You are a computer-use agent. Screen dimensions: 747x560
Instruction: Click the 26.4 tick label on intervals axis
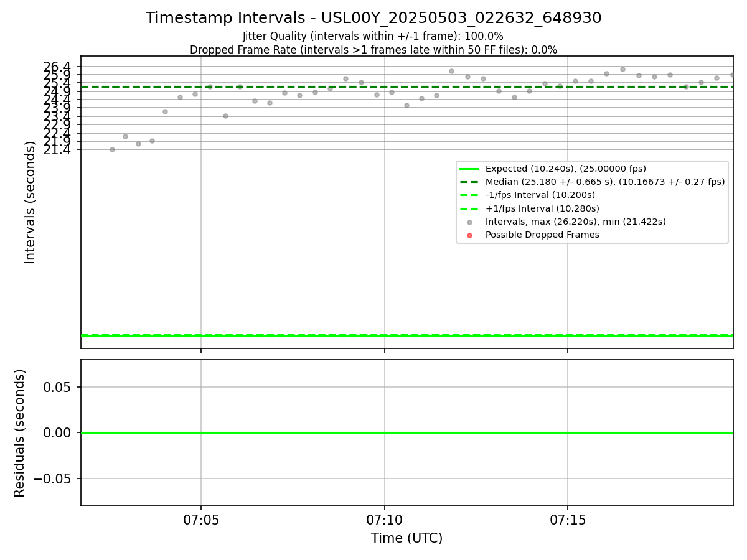(x=59, y=67)
